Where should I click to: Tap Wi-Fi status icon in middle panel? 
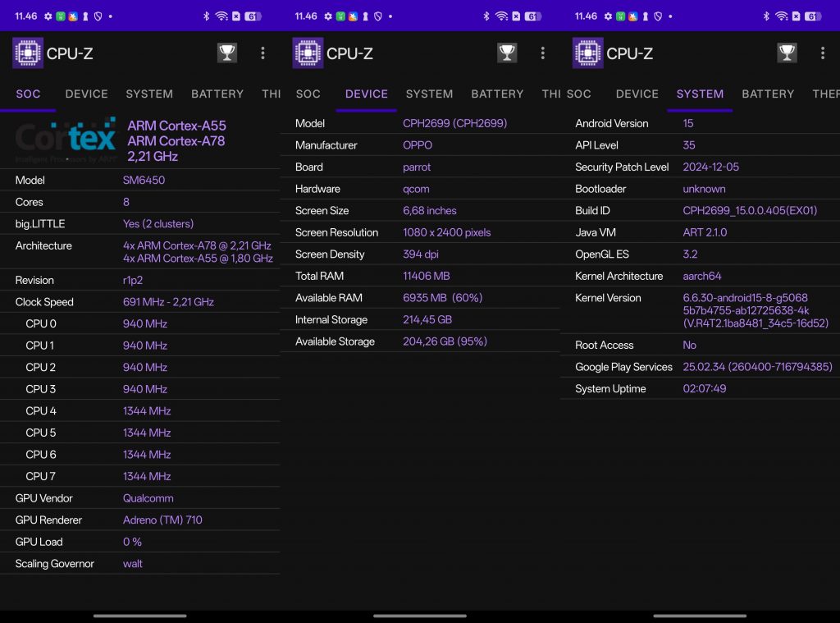point(501,16)
